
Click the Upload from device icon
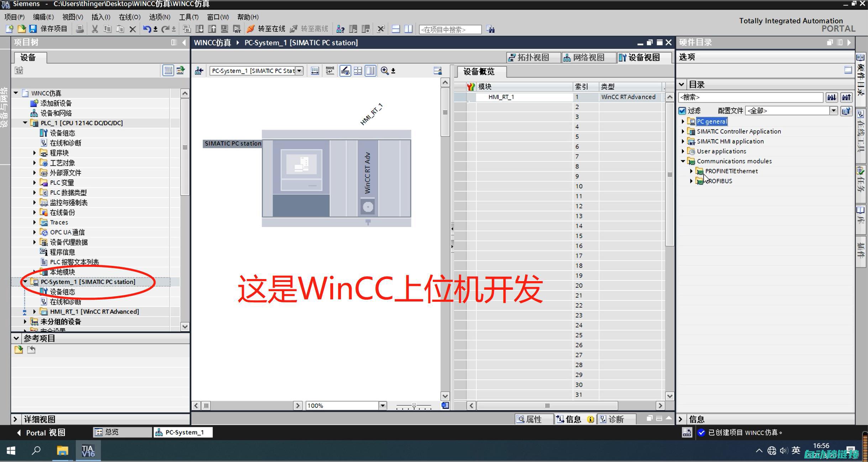212,29
